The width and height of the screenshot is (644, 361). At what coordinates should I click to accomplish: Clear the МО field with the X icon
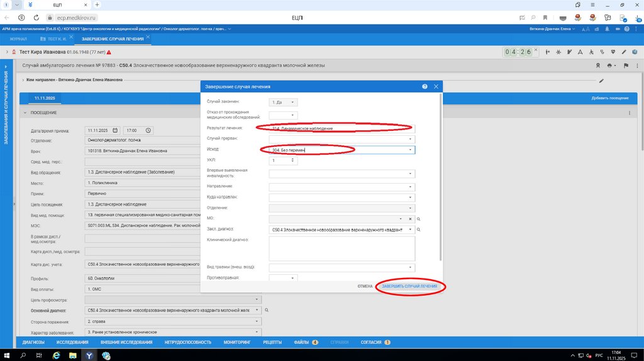410,219
